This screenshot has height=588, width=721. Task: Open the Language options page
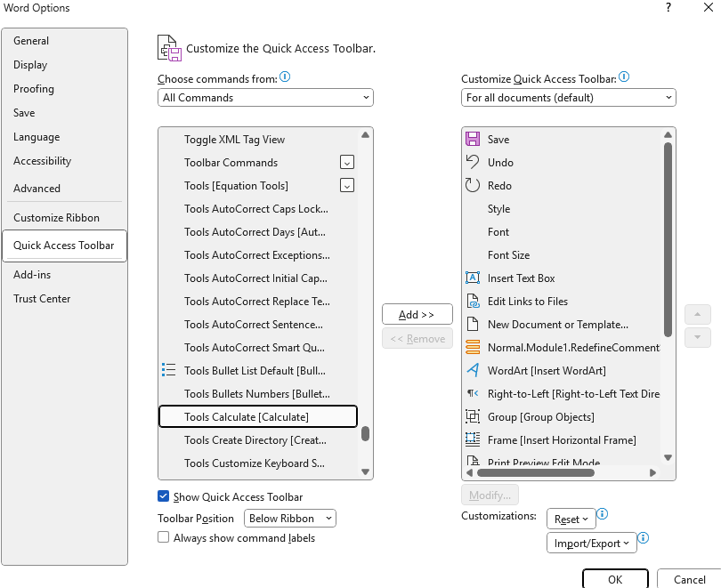(64, 137)
